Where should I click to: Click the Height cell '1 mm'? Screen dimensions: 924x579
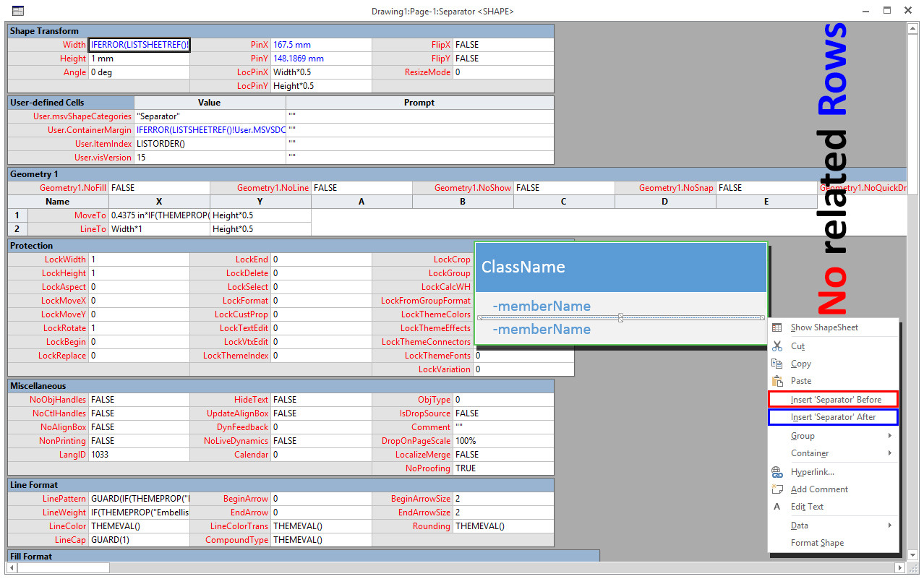point(139,59)
